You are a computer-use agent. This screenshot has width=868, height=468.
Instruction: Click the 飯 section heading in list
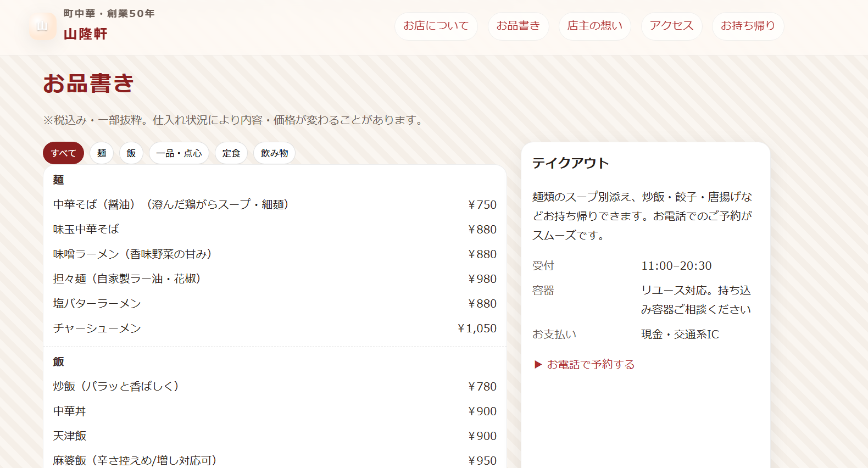(x=58, y=362)
